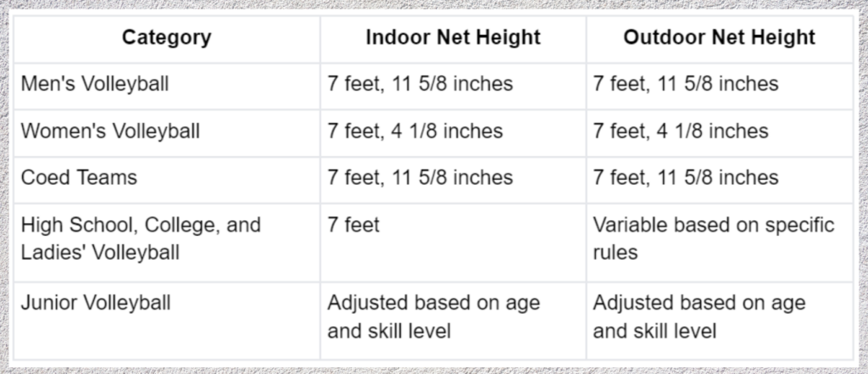Click the Category column header
The height and width of the screenshot is (374, 868).
tap(167, 38)
